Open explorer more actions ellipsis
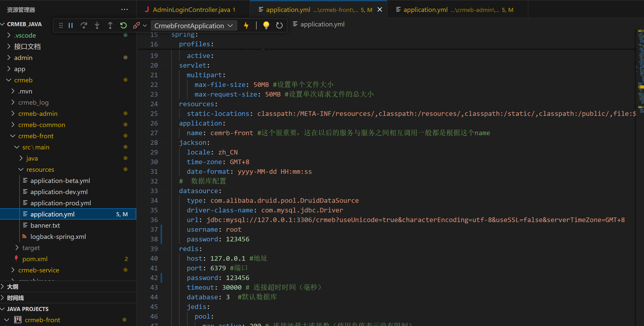644x326 pixels. point(124,10)
